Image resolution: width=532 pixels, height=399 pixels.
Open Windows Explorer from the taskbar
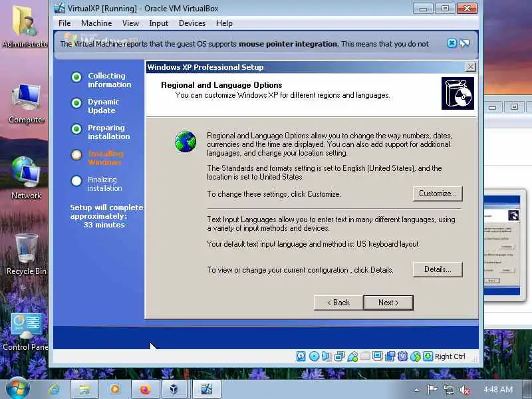[84, 389]
